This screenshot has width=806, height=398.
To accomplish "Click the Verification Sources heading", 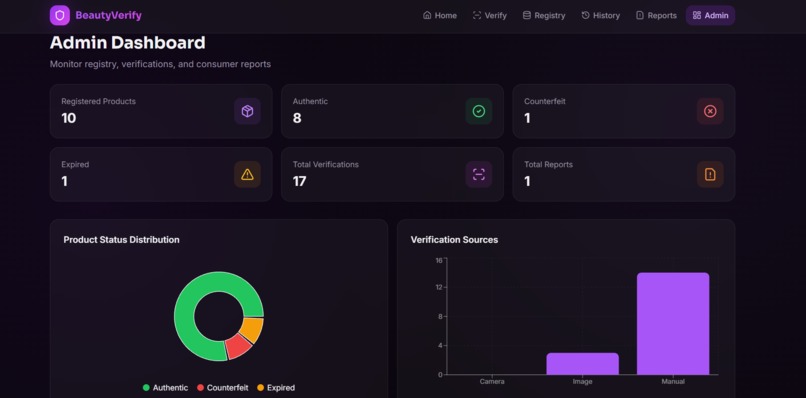I will pos(454,240).
